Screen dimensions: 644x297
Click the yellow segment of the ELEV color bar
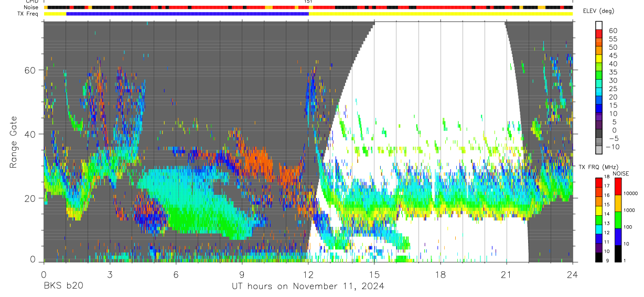click(599, 59)
